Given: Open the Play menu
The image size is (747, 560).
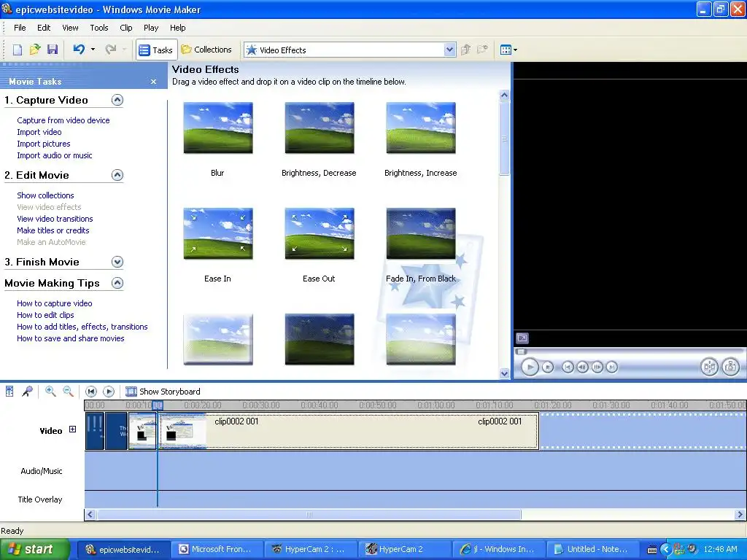Looking at the screenshot, I should pyautogui.click(x=151, y=28).
